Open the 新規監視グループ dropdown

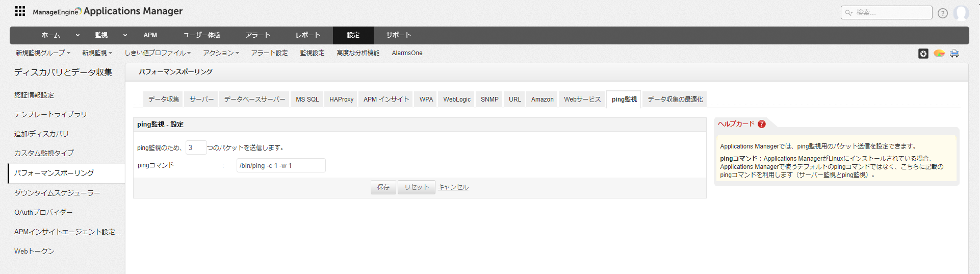click(x=43, y=53)
